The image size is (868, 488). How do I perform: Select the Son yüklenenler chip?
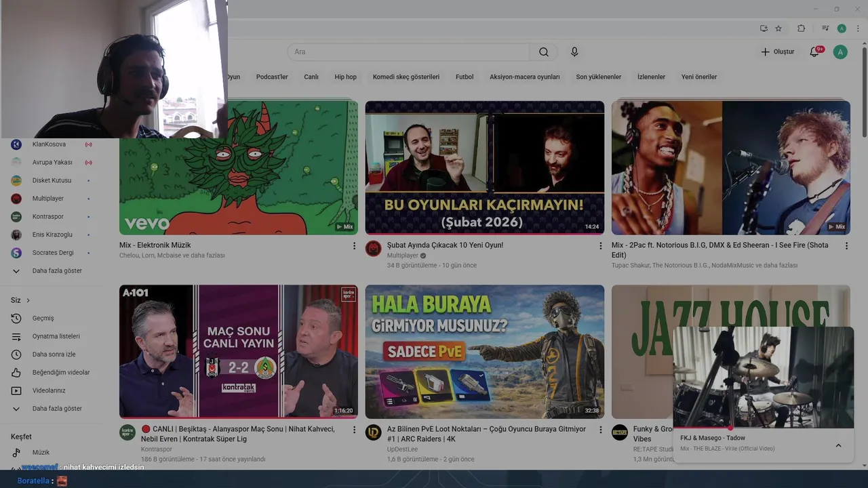click(x=599, y=77)
